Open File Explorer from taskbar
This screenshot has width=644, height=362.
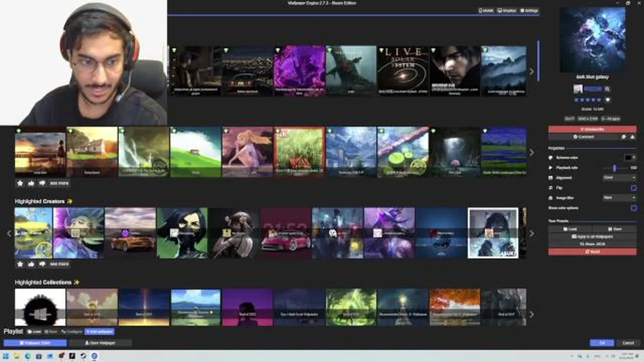click(17, 356)
